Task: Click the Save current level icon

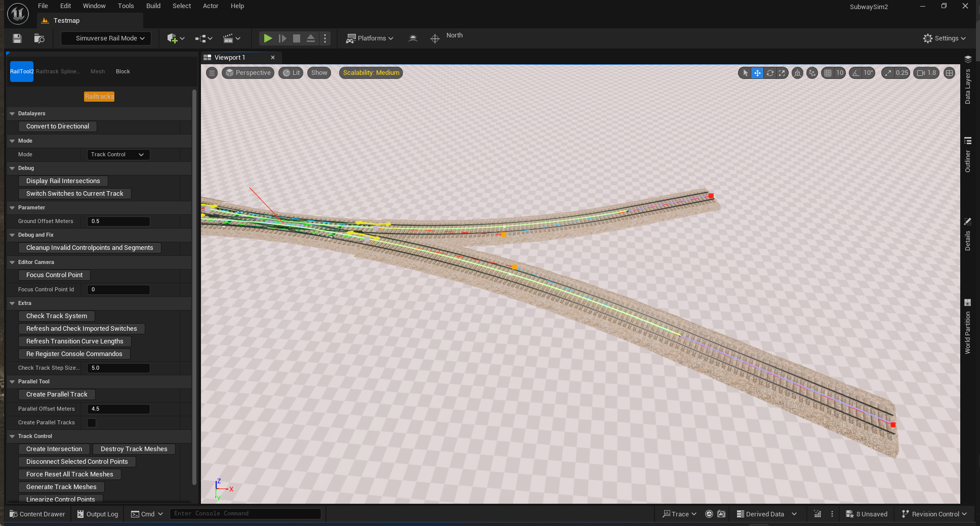Action: (17, 38)
